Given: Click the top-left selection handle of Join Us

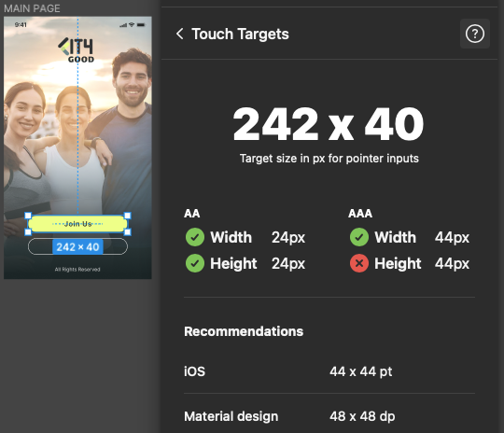Looking at the screenshot, I should [x=28, y=216].
